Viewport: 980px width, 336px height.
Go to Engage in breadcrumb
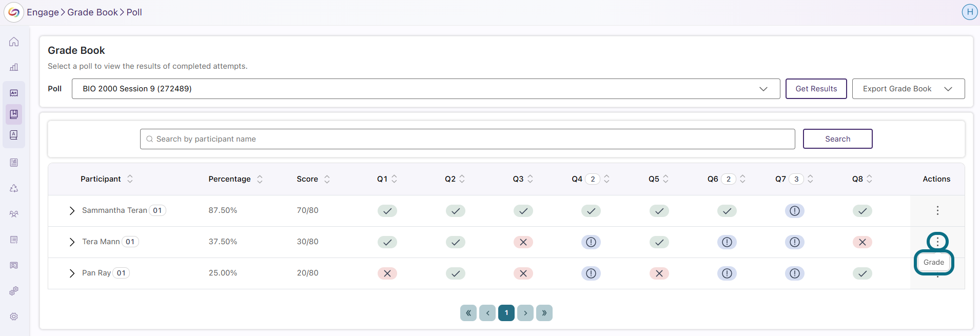(43, 12)
